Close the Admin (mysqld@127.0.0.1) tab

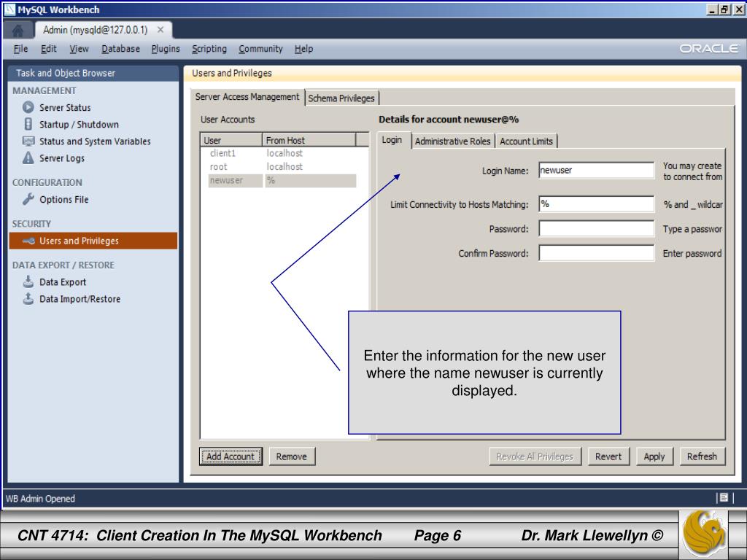[160, 30]
